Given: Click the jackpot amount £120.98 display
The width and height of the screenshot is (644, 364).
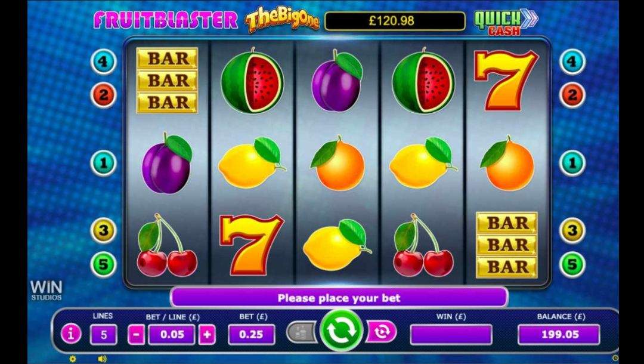Looking at the screenshot, I should 395,21.
